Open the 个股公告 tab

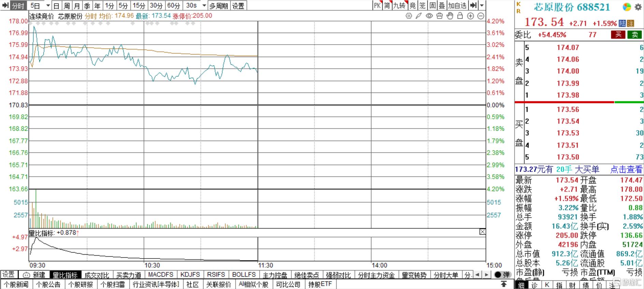48,284
